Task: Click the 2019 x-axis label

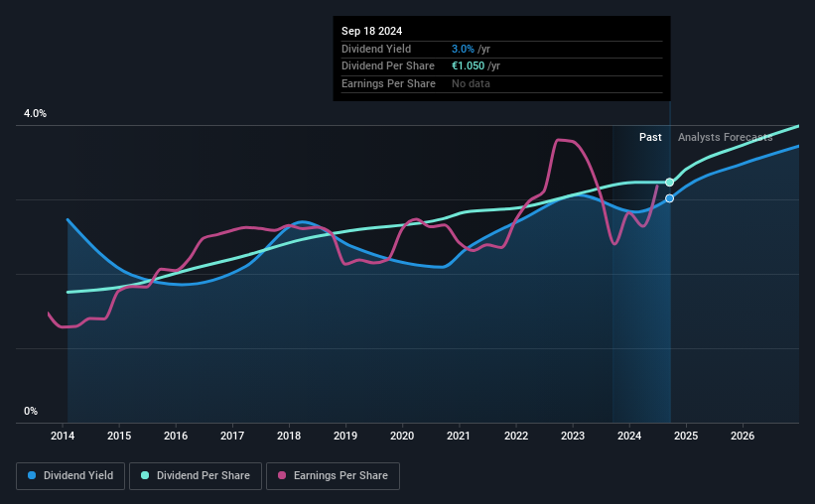Action: tap(345, 436)
